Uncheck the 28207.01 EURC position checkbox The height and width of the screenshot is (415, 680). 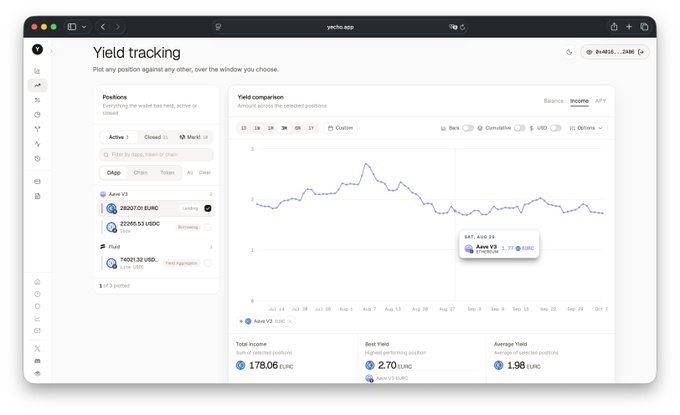tap(208, 209)
